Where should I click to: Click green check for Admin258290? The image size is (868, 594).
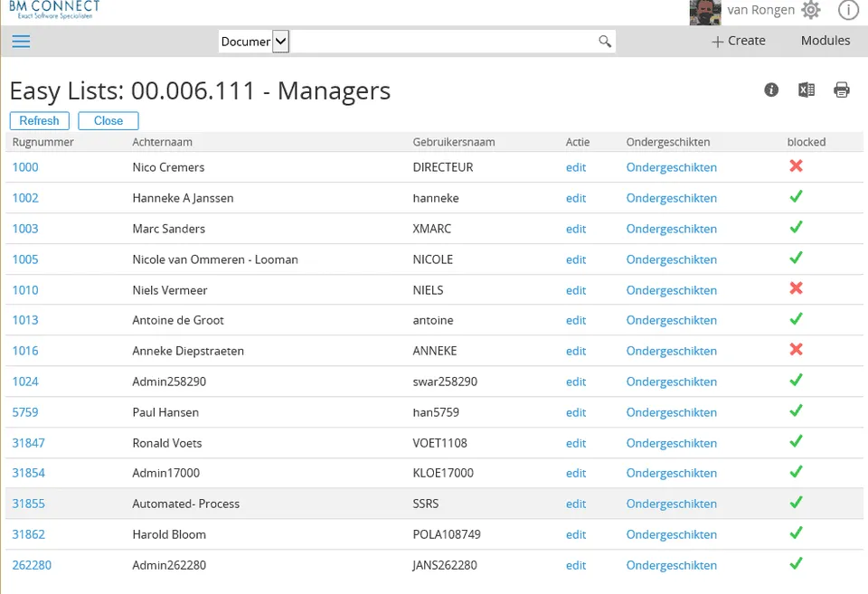tap(796, 381)
